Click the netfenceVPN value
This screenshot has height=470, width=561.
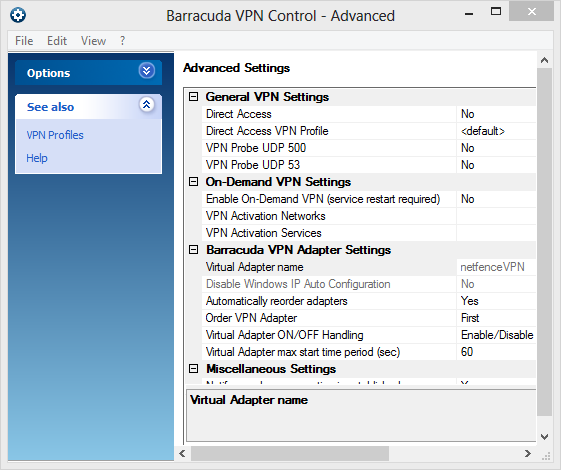tap(496, 267)
